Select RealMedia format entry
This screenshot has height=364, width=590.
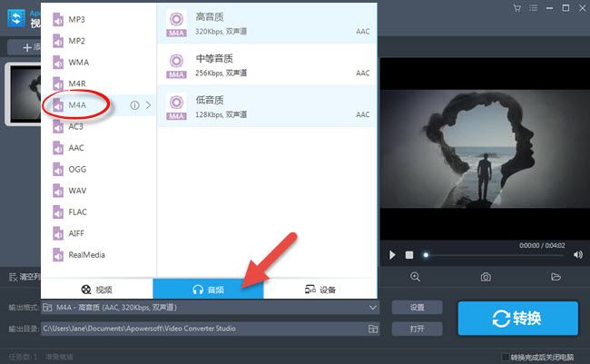(99, 255)
